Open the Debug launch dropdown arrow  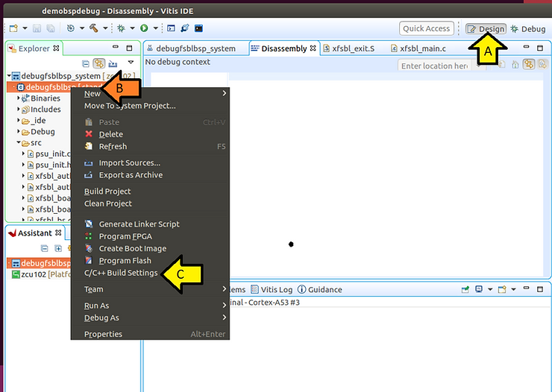pos(132,28)
